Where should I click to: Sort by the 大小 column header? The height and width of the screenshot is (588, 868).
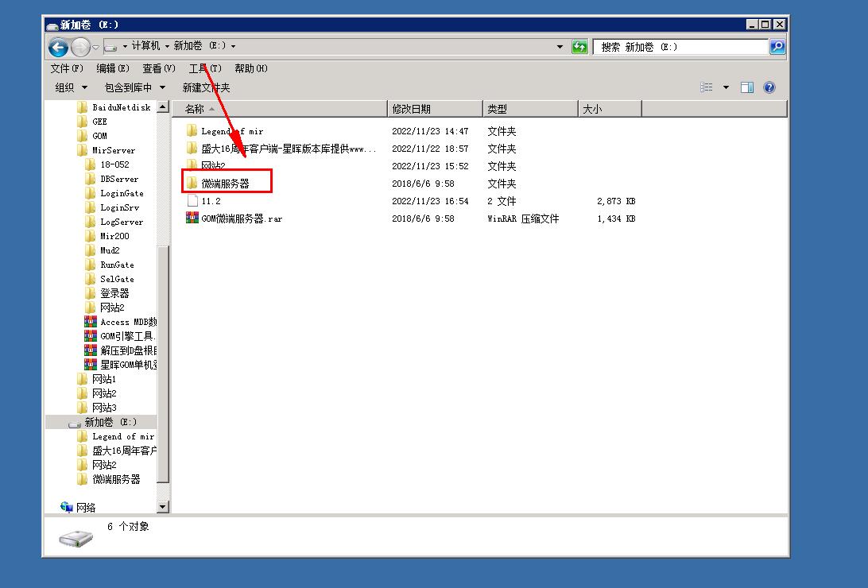tap(610, 109)
